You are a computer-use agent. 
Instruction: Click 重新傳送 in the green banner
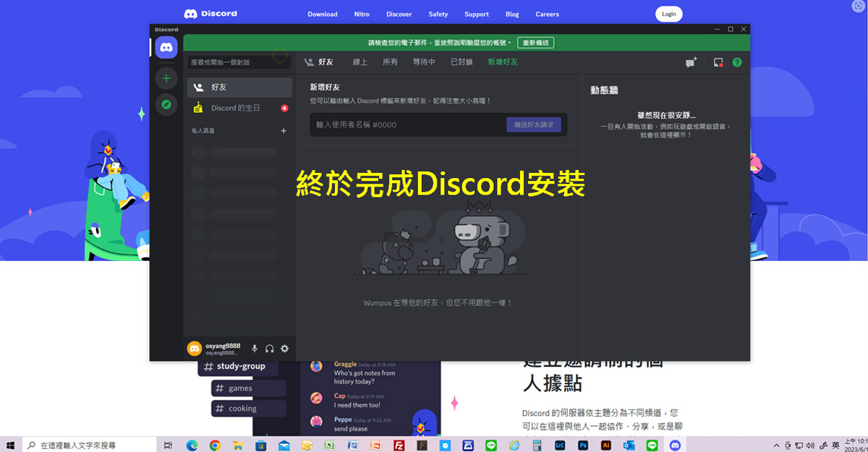click(x=536, y=43)
